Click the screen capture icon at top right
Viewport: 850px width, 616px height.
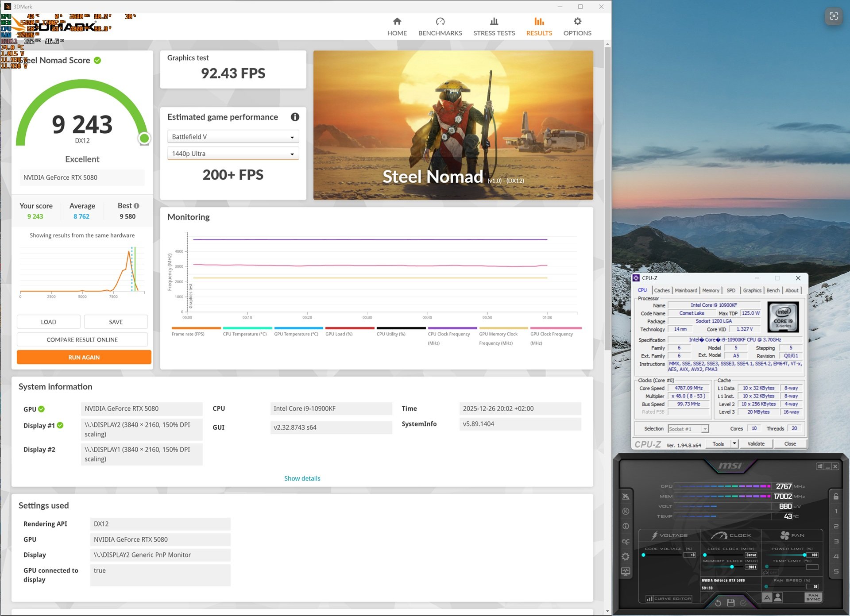[x=834, y=16]
